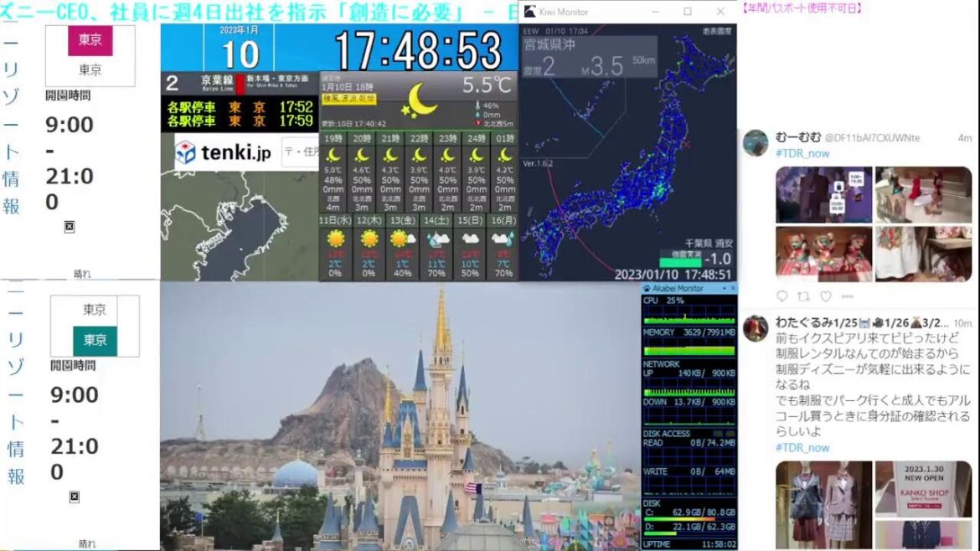Click the precipitation 0mm droplet icon
Image resolution: width=980 pixels, height=551 pixels.
pyautogui.click(x=477, y=114)
